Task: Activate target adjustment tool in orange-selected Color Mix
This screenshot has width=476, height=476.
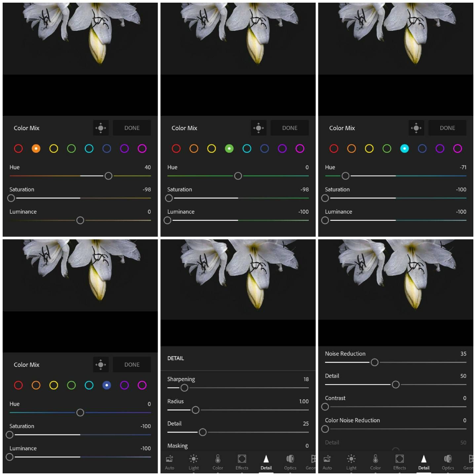Action: tap(101, 128)
